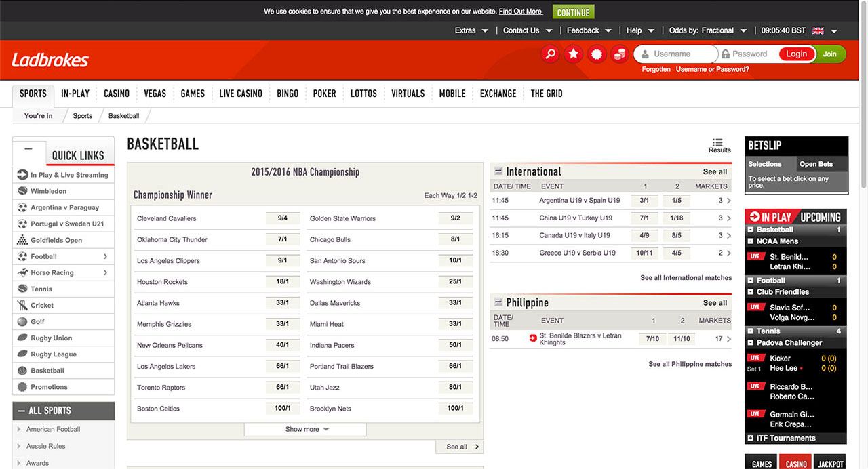Click the star favourites icon in header
Screen dimensions: 868x469
(573, 54)
